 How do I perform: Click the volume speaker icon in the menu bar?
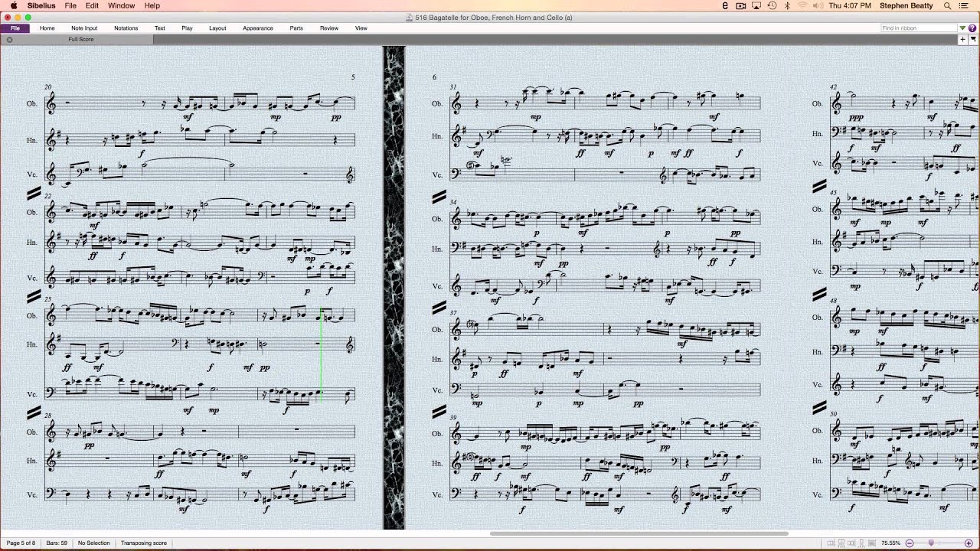click(818, 6)
